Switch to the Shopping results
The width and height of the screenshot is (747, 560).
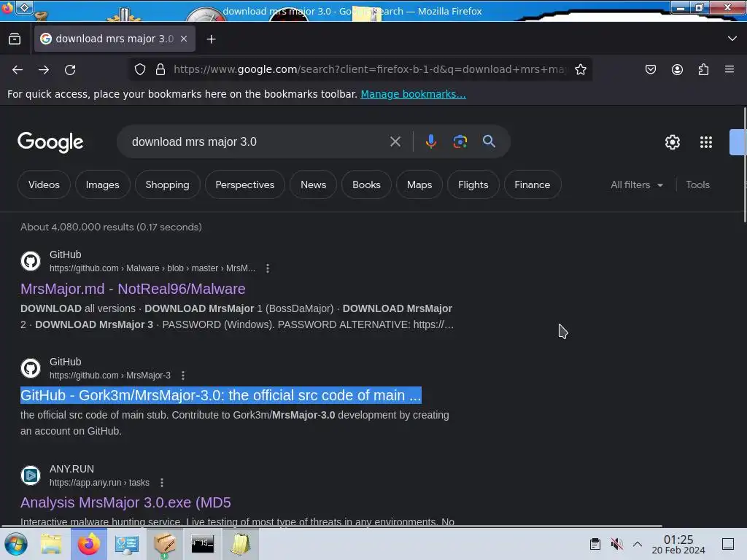167,184
